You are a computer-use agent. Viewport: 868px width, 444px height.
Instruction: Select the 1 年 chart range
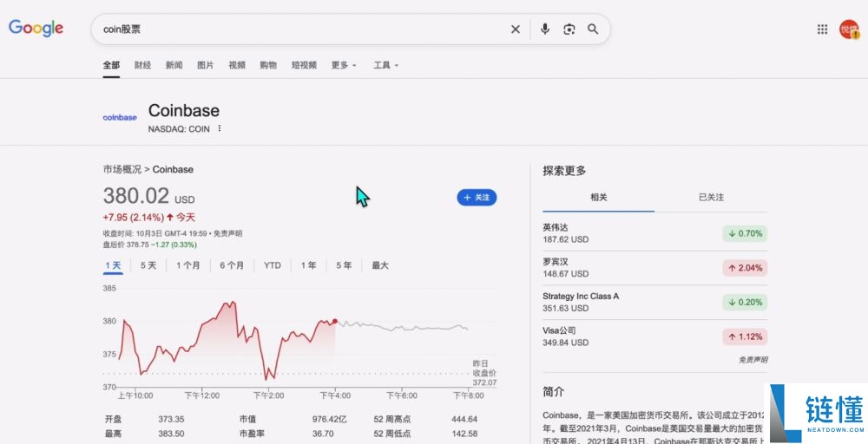tap(308, 265)
